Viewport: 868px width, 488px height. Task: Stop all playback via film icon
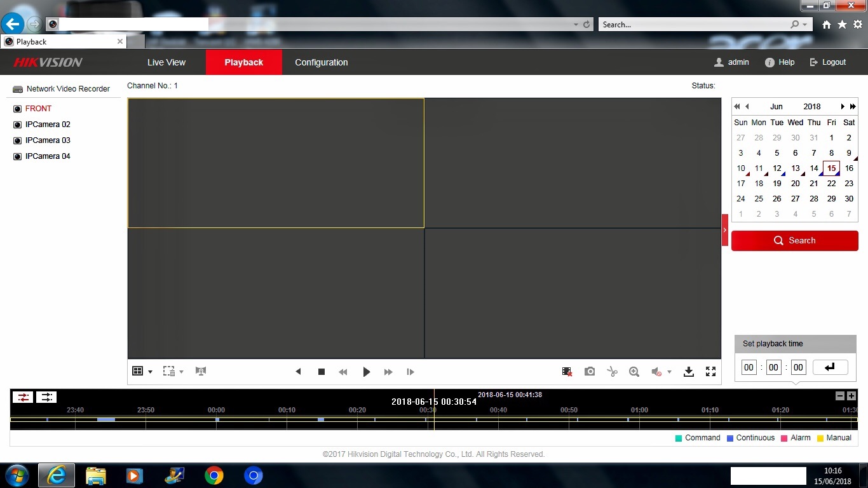(x=567, y=372)
